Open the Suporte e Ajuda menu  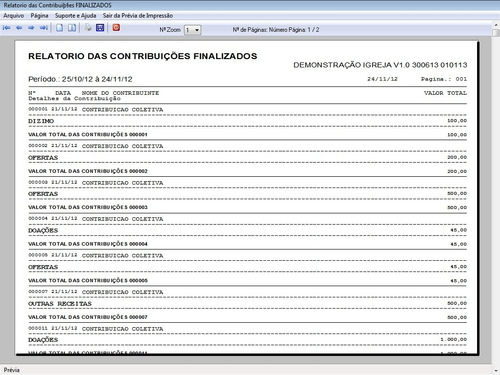76,16
